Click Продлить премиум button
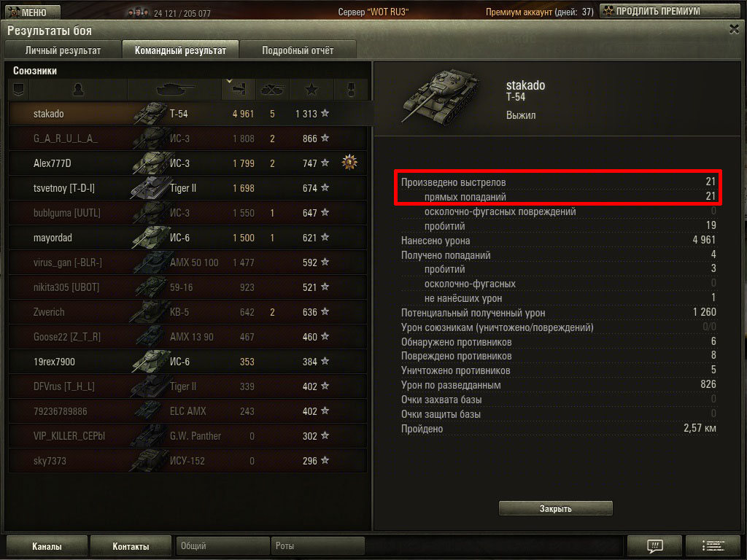The width and height of the screenshot is (747, 560). tap(670, 11)
